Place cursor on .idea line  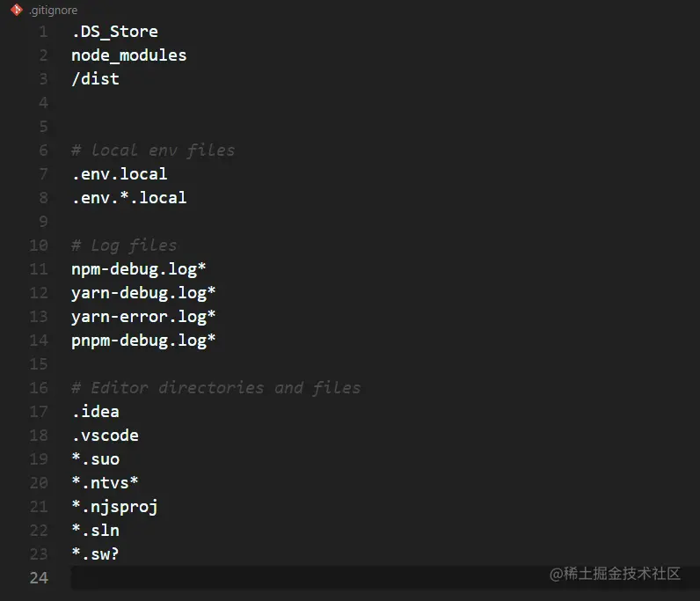(x=96, y=412)
